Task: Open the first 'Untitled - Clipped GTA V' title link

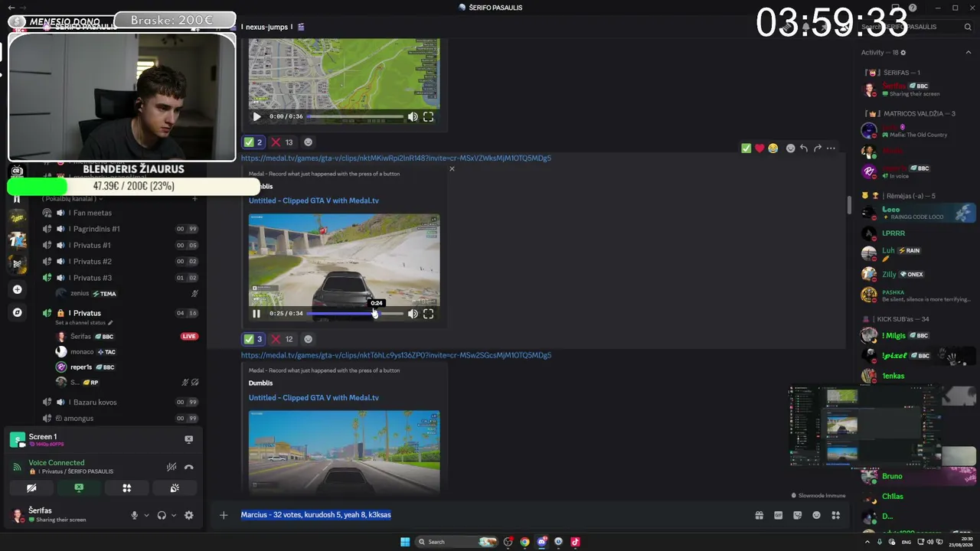Action: [x=314, y=201]
